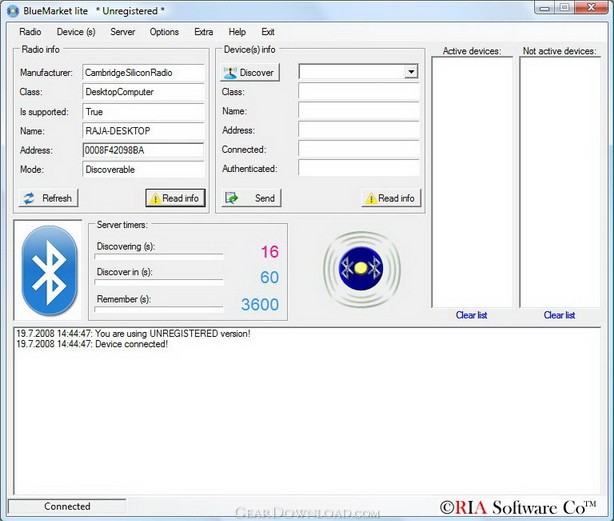Clear list under Not active devices
614x521 pixels.
559,315
